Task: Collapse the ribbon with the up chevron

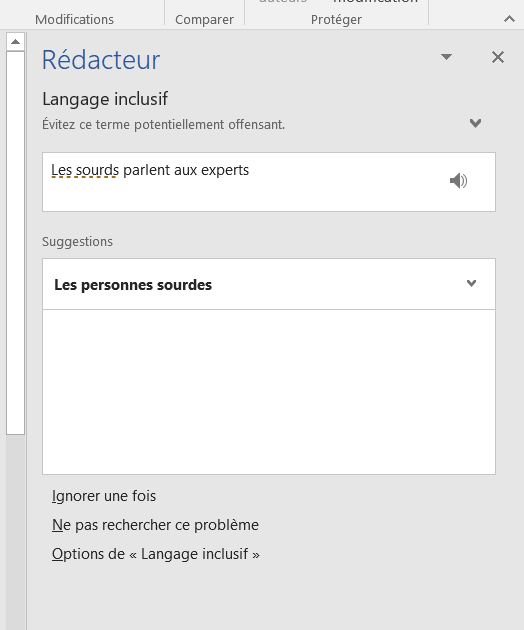Action: click(x=509, y=19)
